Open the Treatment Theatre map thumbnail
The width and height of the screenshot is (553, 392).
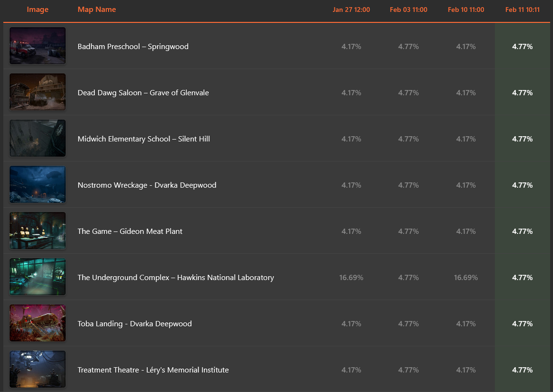(x=38, y=369)
